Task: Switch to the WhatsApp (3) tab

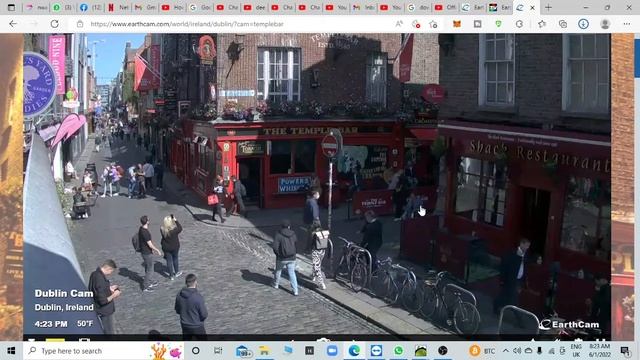Action: [x=63, y=7]
